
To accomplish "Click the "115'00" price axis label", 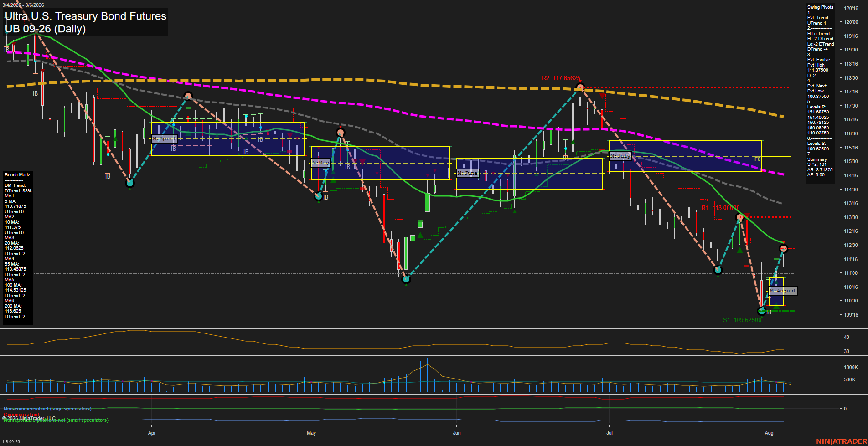I will 851,161.
